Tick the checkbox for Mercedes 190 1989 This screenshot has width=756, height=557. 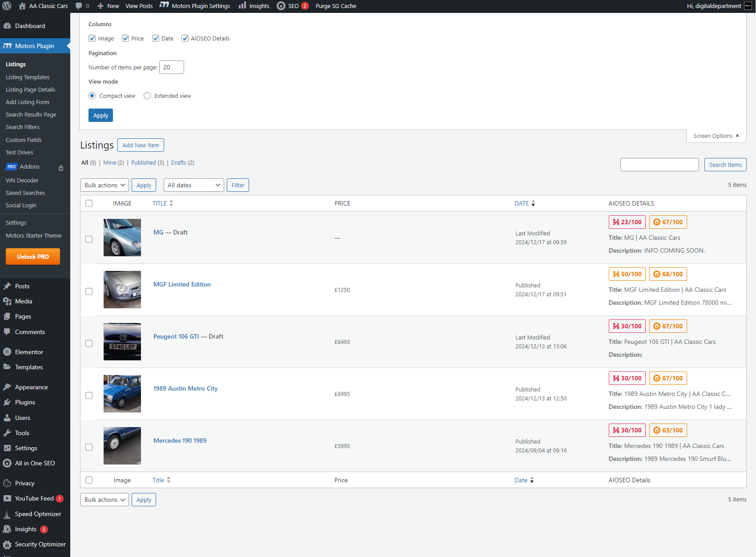[89, 447]
